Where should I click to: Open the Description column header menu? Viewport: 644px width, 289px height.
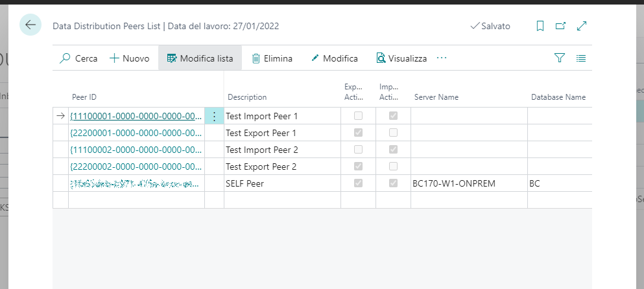click(x=247, y=97)
